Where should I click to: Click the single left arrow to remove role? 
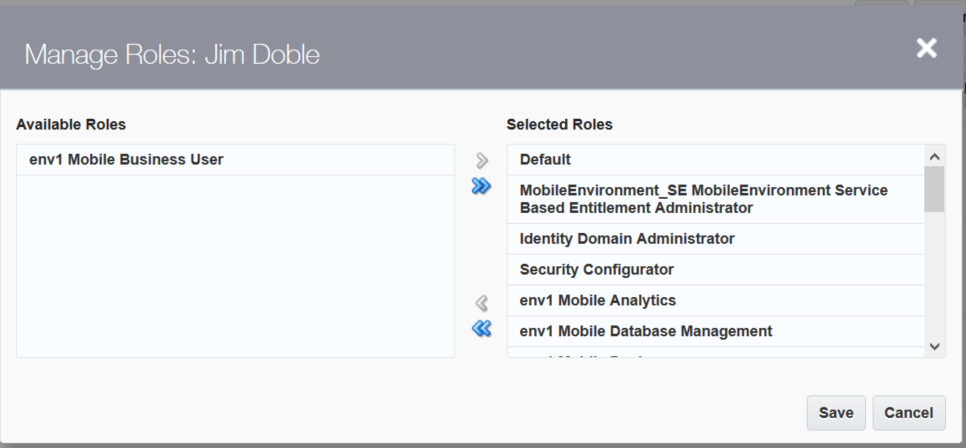coord(481,302)
